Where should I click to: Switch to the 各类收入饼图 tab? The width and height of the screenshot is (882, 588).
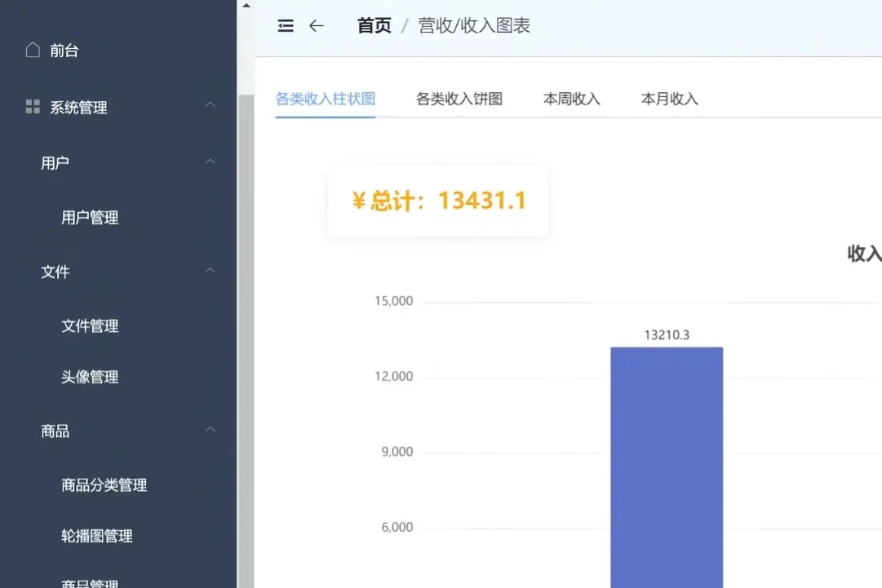(458, 98)
